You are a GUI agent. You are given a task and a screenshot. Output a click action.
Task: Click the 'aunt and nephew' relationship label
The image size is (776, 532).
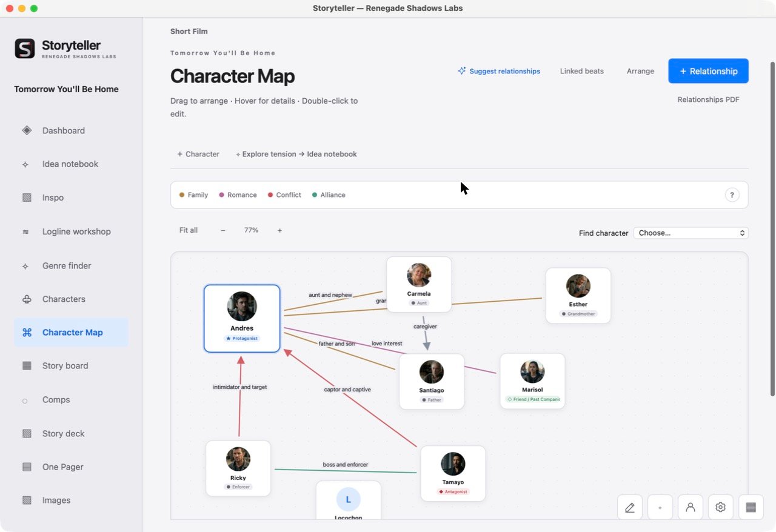pyautogui.click(x=330, y=295)
